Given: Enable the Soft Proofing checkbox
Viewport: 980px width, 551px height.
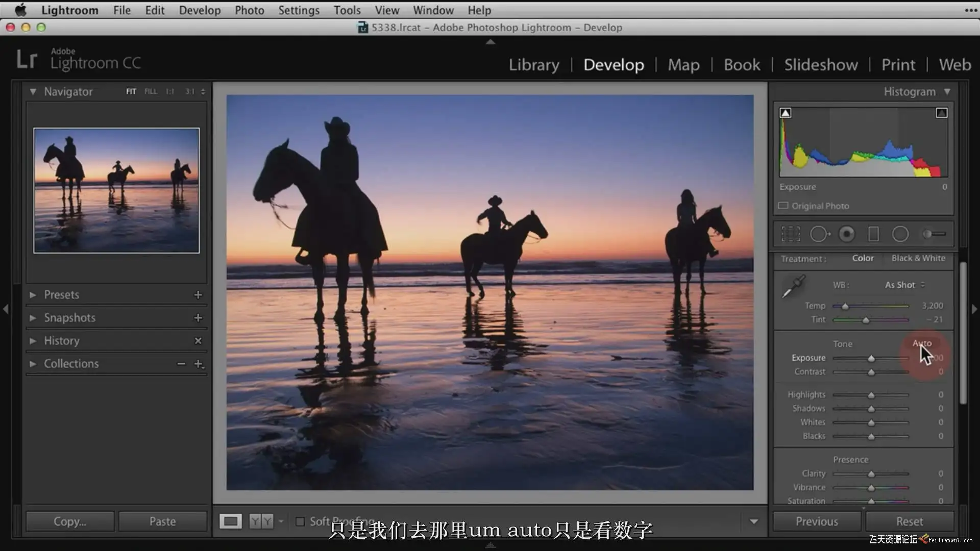Looking at the screenshot, I should point(300,521).
